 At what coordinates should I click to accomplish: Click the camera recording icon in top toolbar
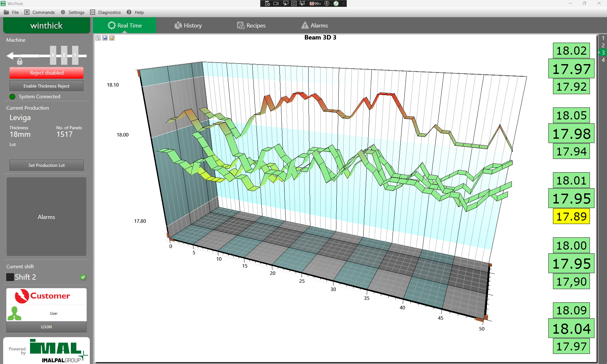pyautogui.click(x=276, y=3)
